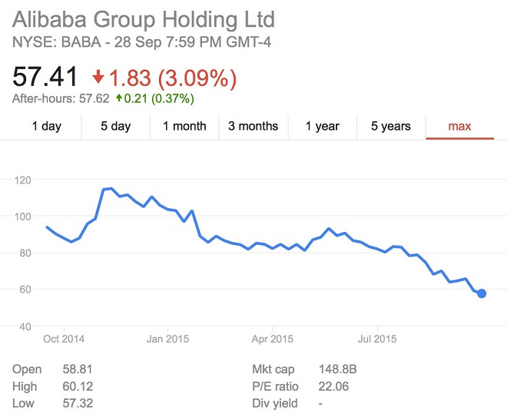
Task: Click the Oct 2014 axis label
Action: pyautogui.click(x=64, y=338)
